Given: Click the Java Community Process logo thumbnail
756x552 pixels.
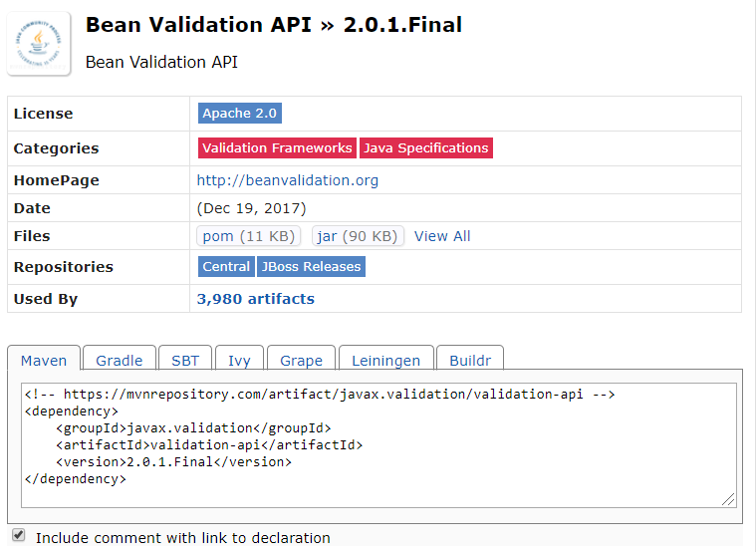Looking at the screenshot, I should pos(39,44).
